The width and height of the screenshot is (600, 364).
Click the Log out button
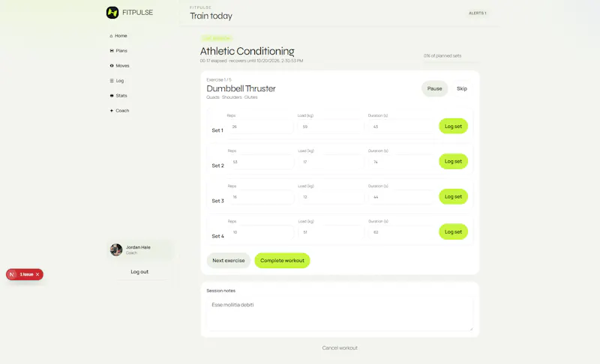(139, 272)
